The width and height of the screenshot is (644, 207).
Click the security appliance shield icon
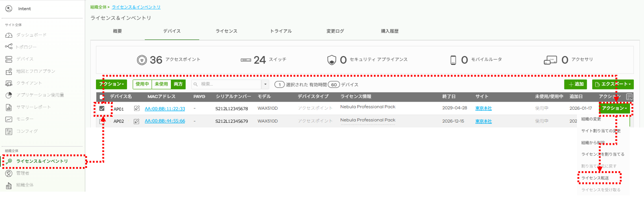point(332,60)
